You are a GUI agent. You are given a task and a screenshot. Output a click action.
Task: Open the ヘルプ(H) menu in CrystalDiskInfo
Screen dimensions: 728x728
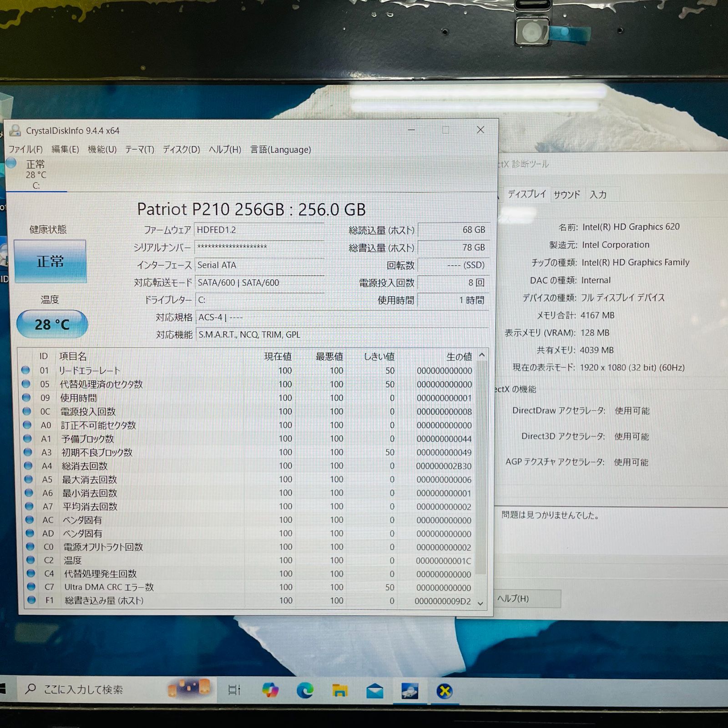tap(225, 149)
